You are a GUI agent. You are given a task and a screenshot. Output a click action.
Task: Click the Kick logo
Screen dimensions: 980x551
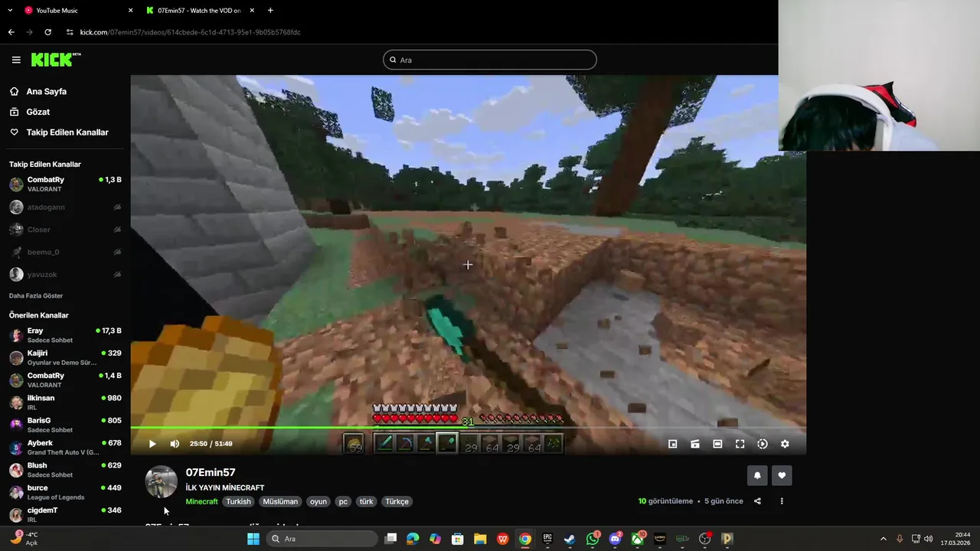point(56,60)
